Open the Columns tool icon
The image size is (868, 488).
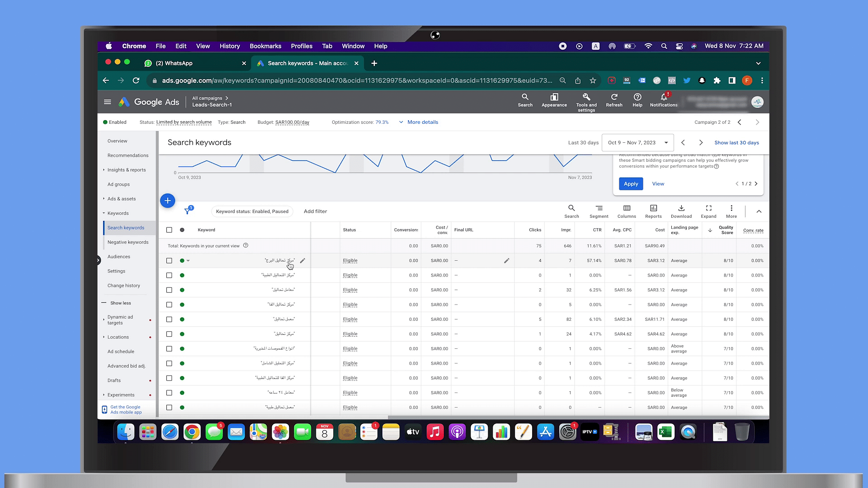(627, 211)
